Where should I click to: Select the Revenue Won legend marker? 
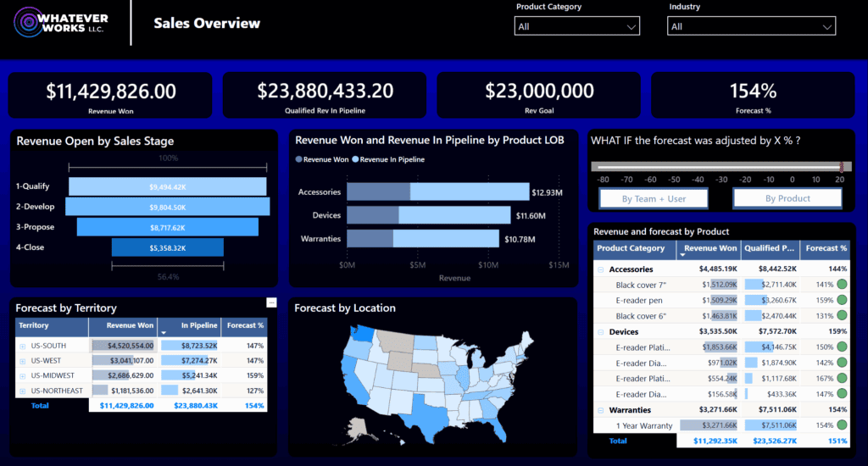pos(298,159)
